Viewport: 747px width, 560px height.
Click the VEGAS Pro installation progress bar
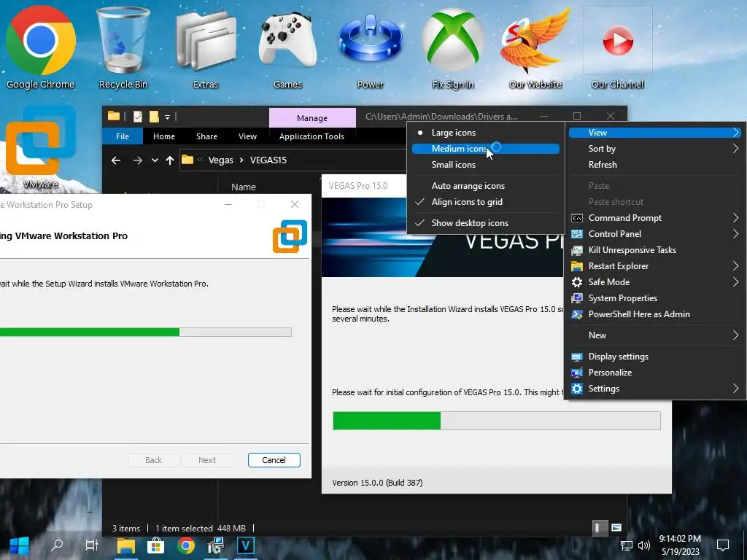[496, 421]
